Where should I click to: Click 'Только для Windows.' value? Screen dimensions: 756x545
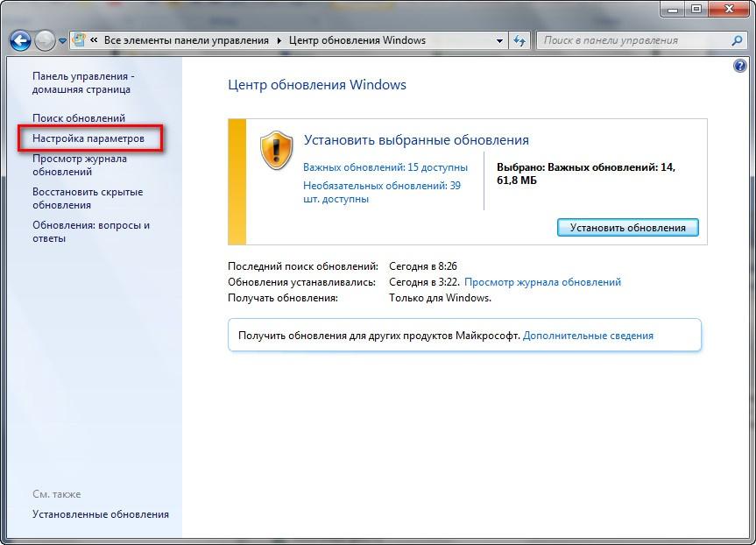point(440,298)
